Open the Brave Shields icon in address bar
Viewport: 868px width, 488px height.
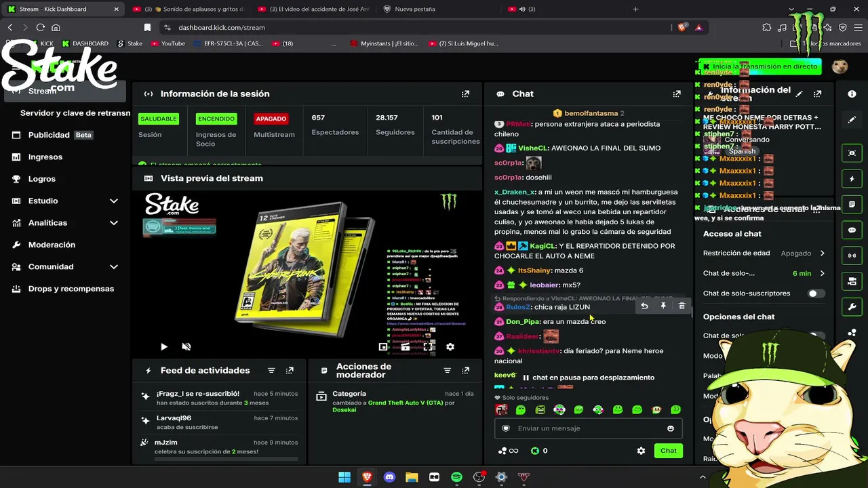(682, 28)
